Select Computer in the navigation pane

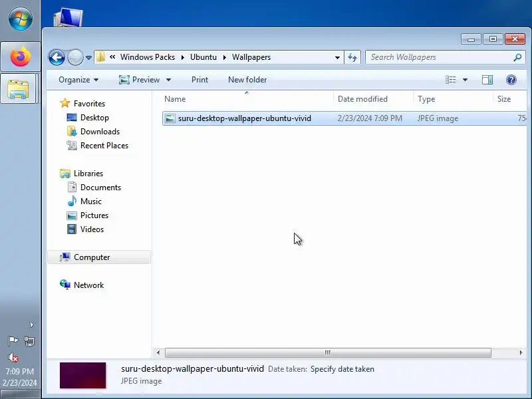(98, 257)
